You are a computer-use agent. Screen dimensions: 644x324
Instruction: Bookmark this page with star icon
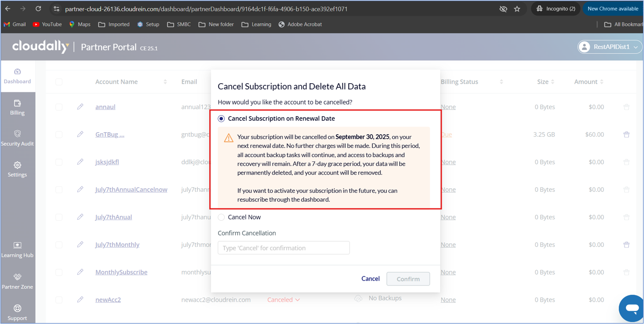[517, 9]
